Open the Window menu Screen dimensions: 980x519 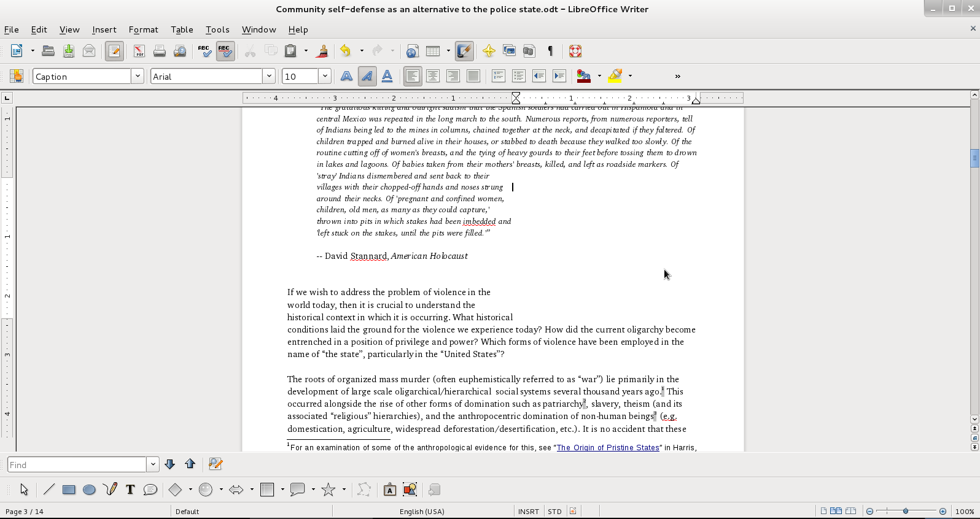click(259, 29)
